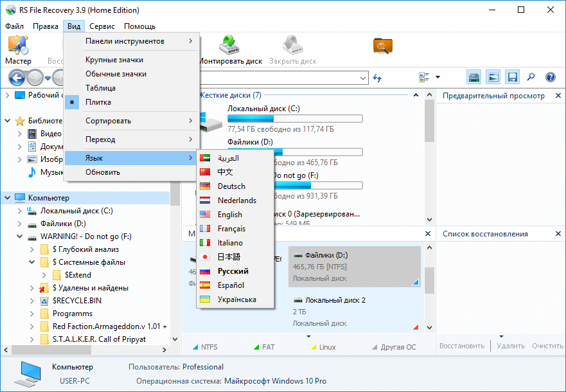Select Deutsch from the language list
The width and height of the screenshot is (566, 392).
click(235, 186)
